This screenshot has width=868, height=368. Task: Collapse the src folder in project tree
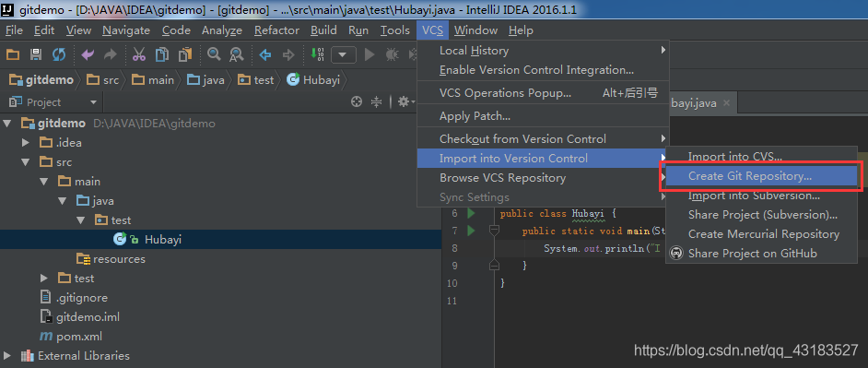point(26,162)
